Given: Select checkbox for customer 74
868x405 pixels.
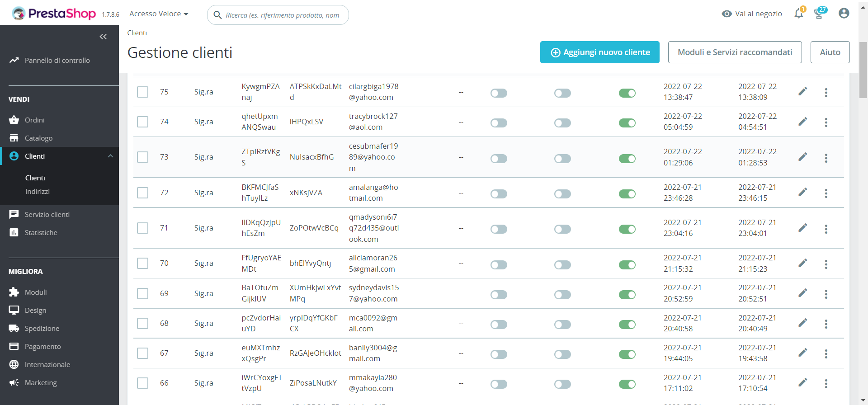Looking at the screenshot, I should pyautogui.click(x=143, y=122).
